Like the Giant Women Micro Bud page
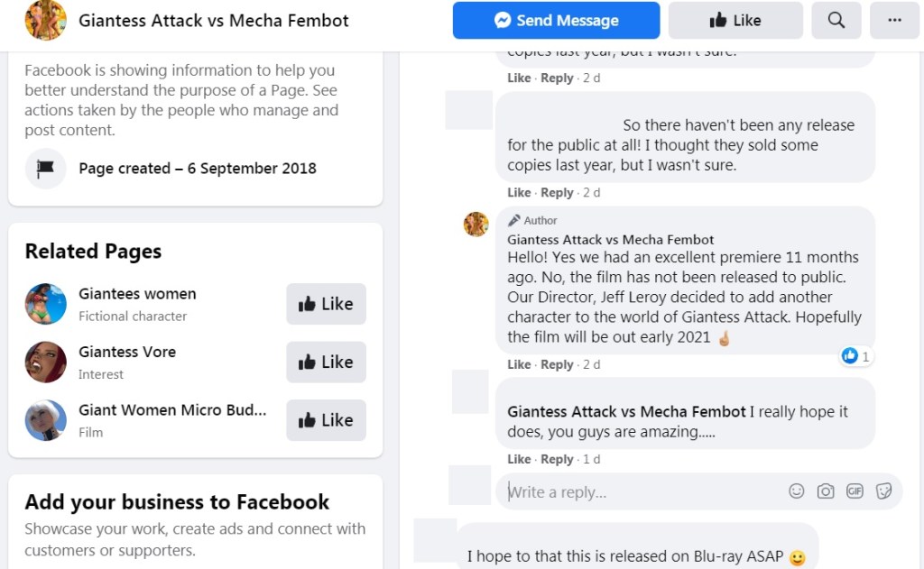The width and height of the screenshot is (924, 569). [326, 420]
